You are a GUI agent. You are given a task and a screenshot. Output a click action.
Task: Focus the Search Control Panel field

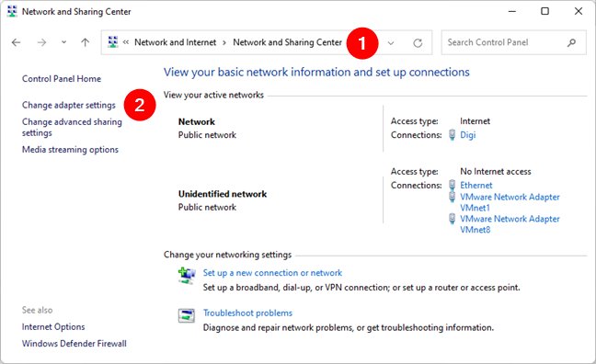click(x=504, y=42)
